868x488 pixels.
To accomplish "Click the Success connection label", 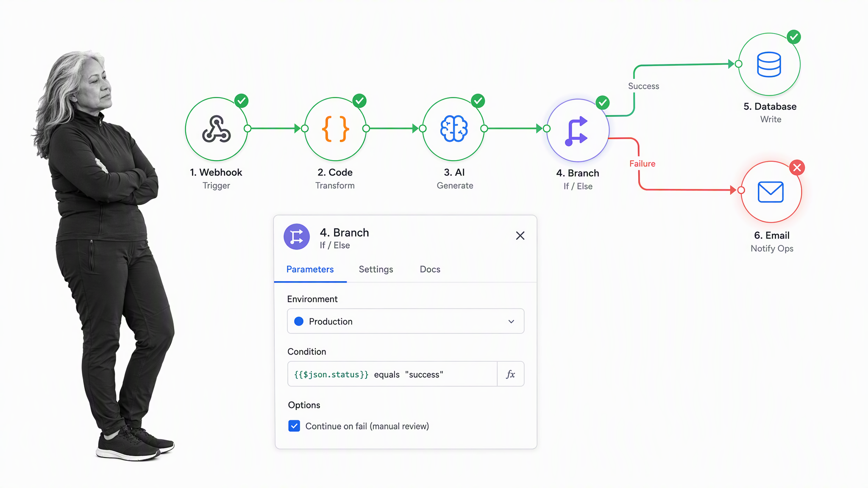I will [x=643, y=86].
